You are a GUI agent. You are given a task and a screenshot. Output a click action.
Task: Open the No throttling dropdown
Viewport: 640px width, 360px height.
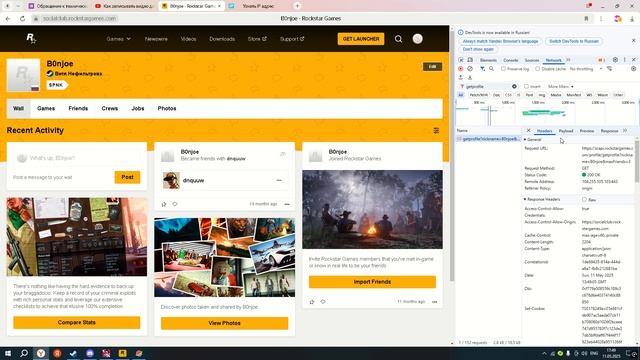pyautogui.click(x=586, y=69)
